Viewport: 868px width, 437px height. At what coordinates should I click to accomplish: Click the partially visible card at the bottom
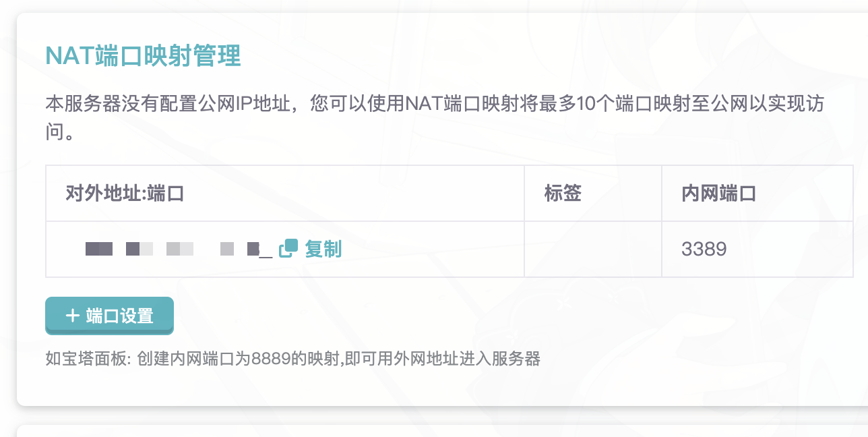pyautogui.click(x=442, y=431)
